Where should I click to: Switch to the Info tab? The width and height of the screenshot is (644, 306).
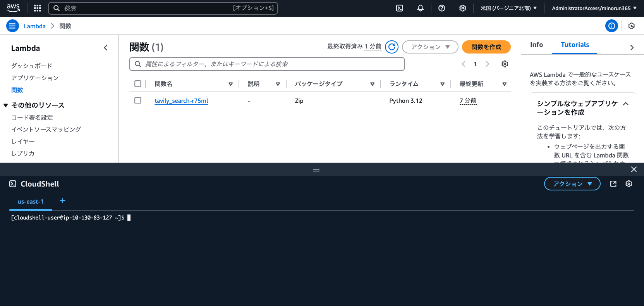click(x=536, y=45)
